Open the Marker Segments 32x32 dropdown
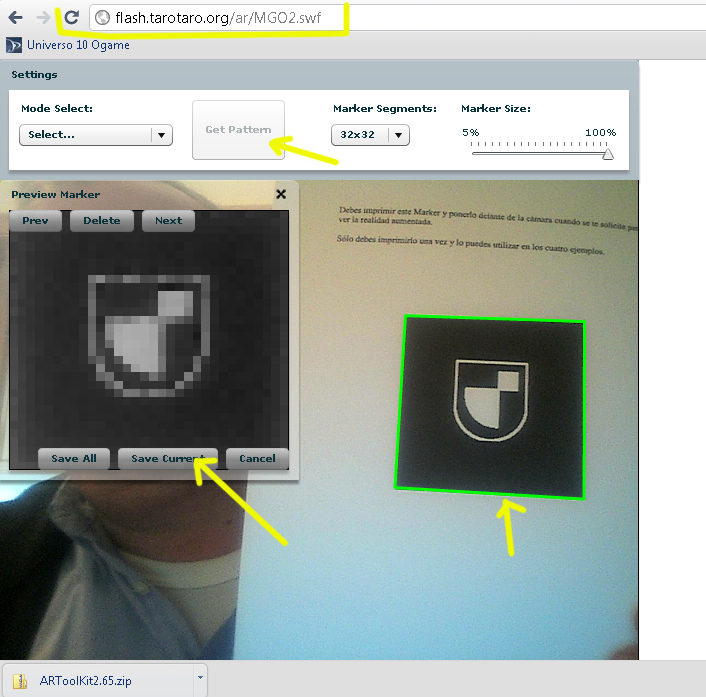The height and width of the screenshot is (697, 706). pyautogui.click(x=370, y=135)
